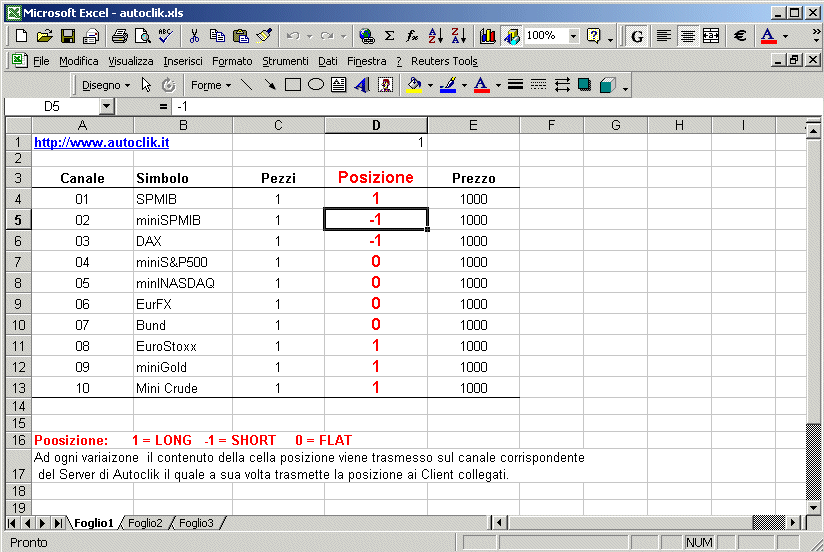Click the Edit Formula equals button
Image resolution: width=824 pixels, height=552 pixels.
163,107
